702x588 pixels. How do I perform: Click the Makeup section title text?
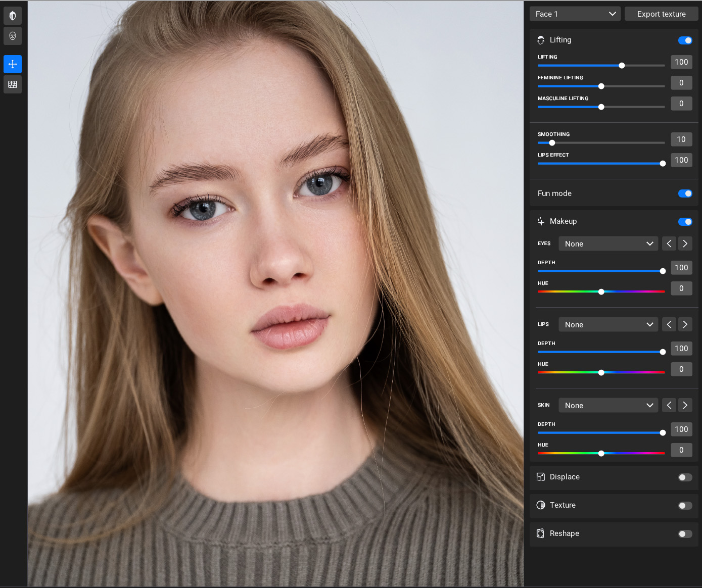(563, 221)
